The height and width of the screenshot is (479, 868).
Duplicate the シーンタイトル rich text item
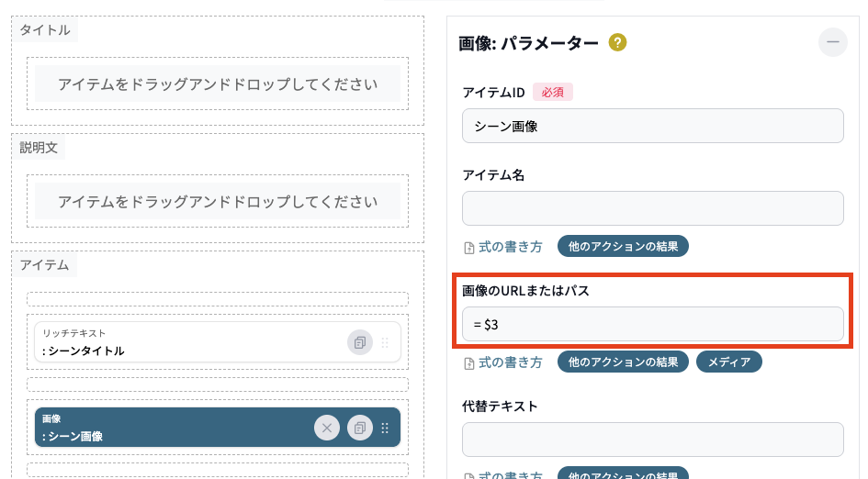360,342
